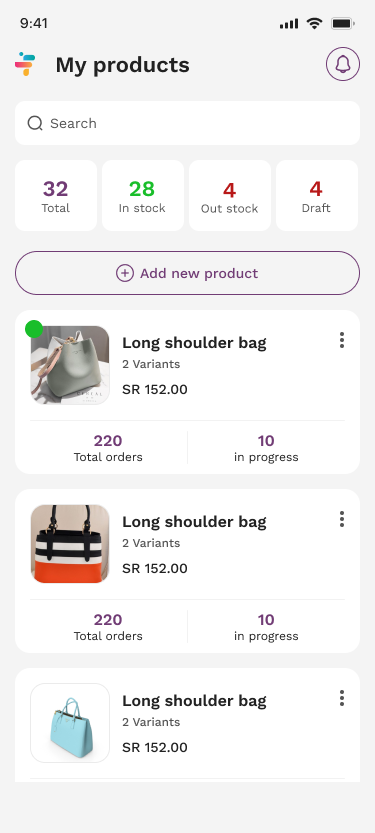The height and width of the screenshot is (833, 375).
Task: Click the plus icon in Add new product
Action: (125, 273)
